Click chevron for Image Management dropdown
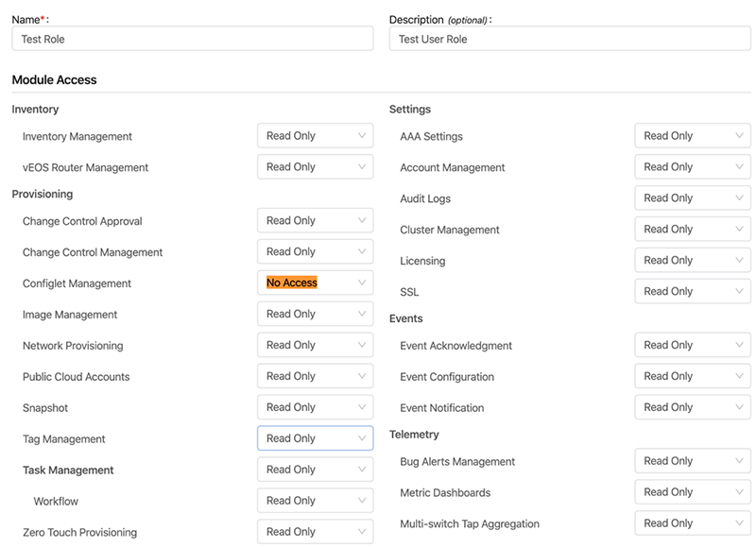This screenshot has width=756, height=548. [x=362, y=314]
